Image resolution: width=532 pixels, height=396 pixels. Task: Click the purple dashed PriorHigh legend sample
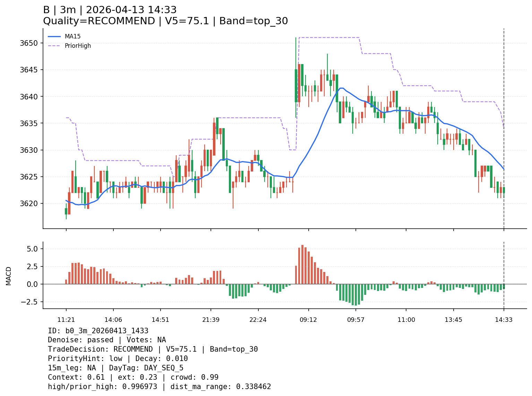[x=54, y=46]
